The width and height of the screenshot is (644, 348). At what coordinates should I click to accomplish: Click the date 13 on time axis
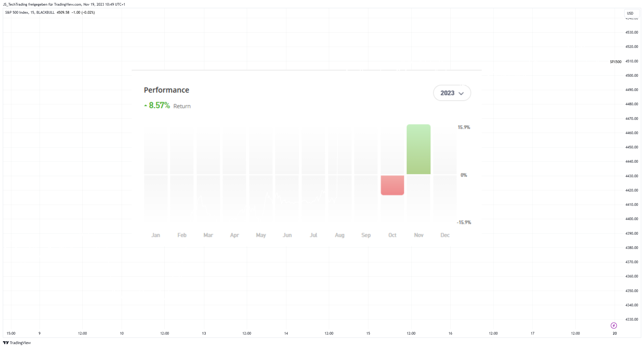[204, 333]
